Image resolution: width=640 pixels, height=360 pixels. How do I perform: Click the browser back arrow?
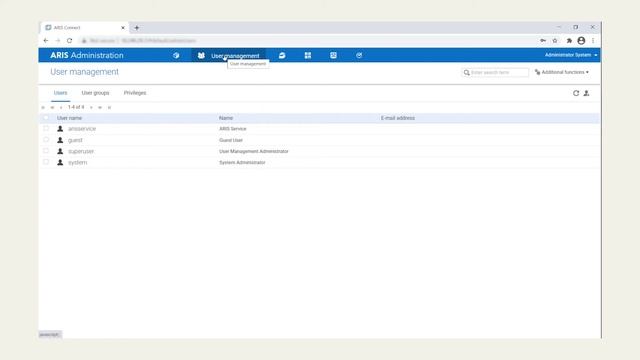coord(46,40)
